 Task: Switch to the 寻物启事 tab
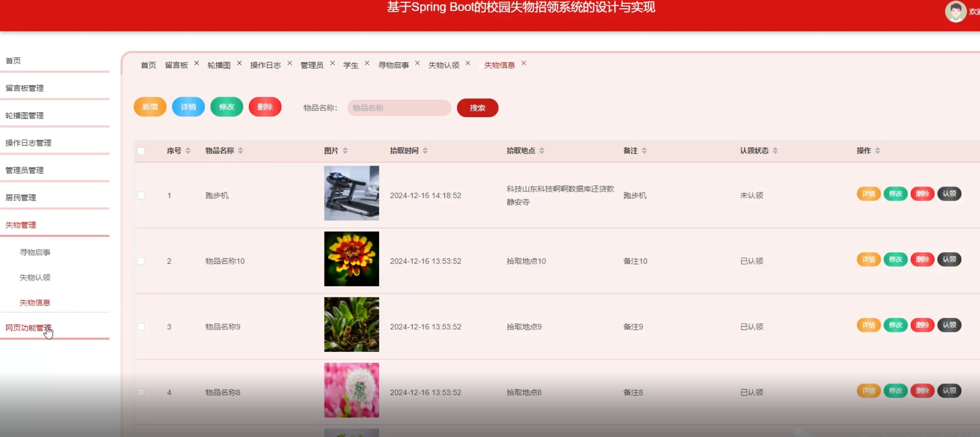pos(393,65)
